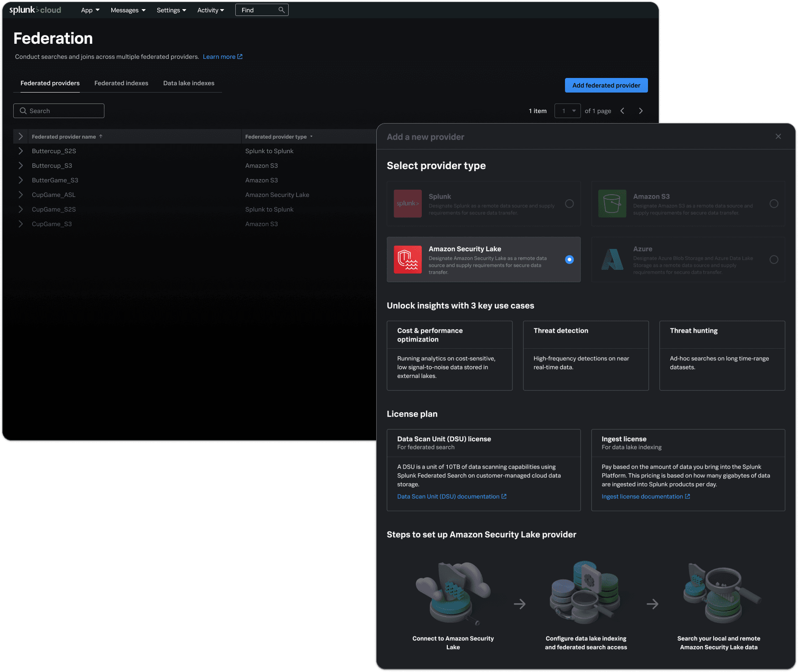The width and height of the screenshot is (798, 672).
Task: Open the Settings menu
Action: click(x=171, y=10)
